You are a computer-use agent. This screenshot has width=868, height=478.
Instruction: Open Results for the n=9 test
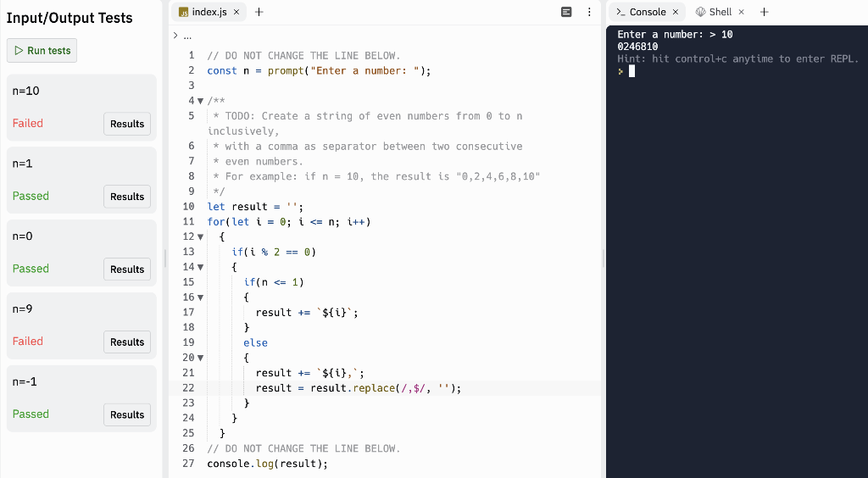[x=127, y=342]
